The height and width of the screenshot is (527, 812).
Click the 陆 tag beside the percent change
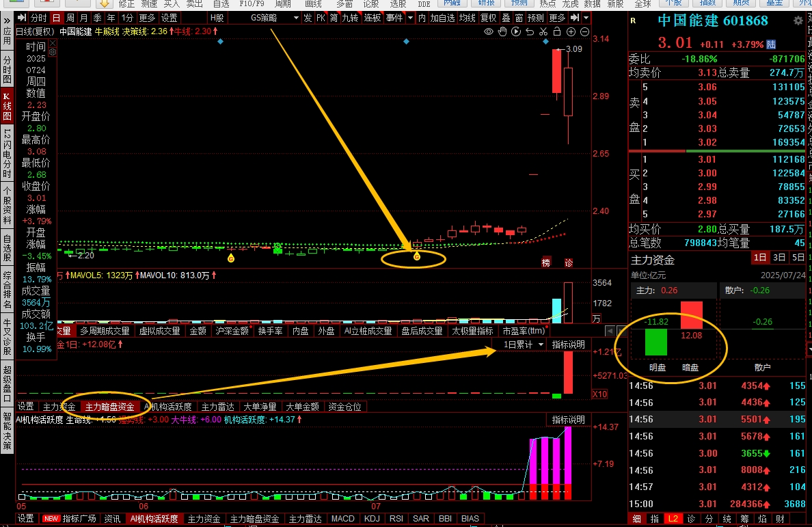(771, 44)
